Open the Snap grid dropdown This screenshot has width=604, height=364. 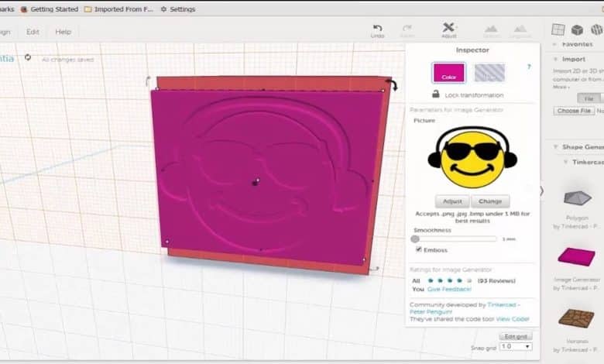tap(516, 347)
